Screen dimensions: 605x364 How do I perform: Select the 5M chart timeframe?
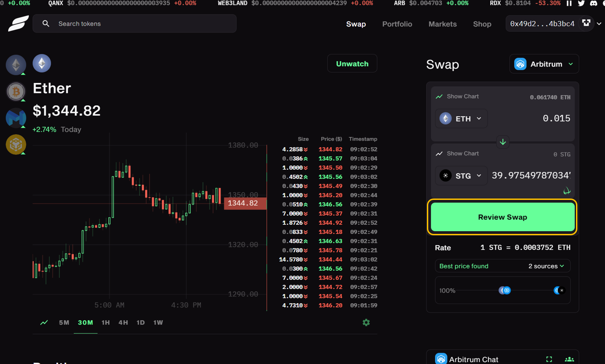[x=64, y=323]
